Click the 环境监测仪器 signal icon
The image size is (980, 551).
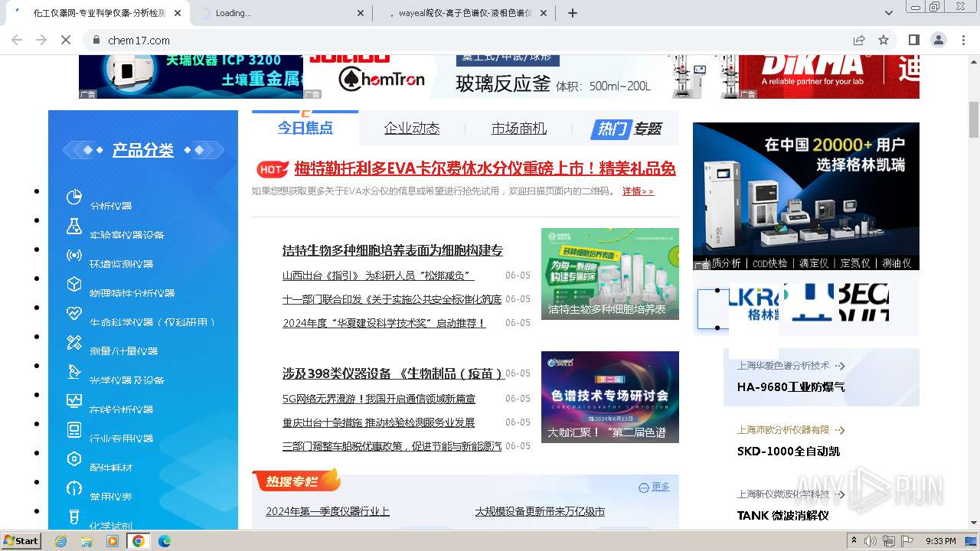tap(74, 255)
